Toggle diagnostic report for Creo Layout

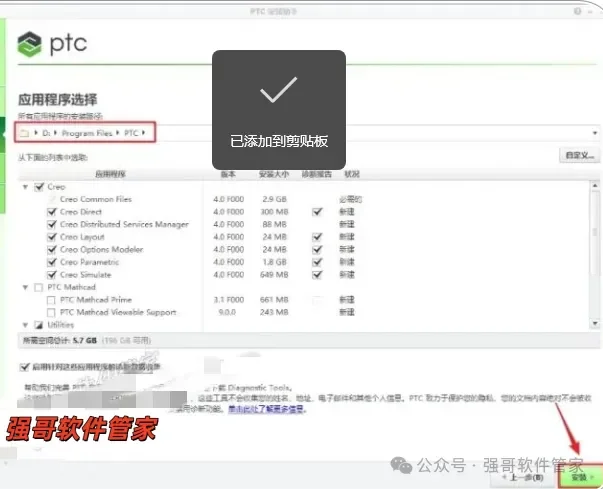pos(317,237)
